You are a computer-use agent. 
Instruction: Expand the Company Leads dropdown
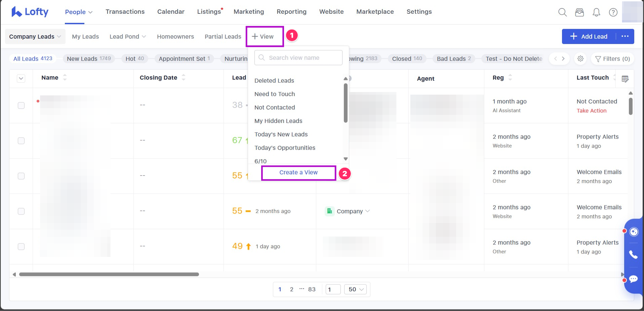pyautogui.click(x=35, y=37)
